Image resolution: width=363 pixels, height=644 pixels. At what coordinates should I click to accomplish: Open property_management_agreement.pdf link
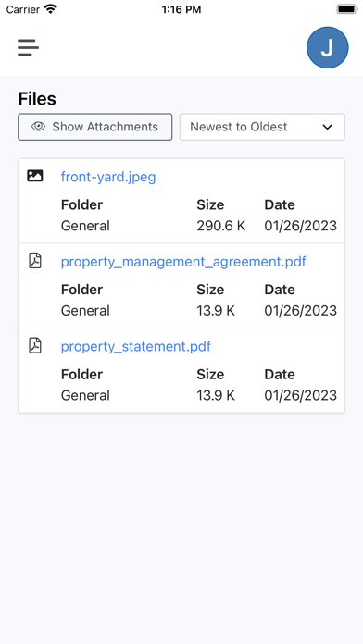click(x=183, y=262)
